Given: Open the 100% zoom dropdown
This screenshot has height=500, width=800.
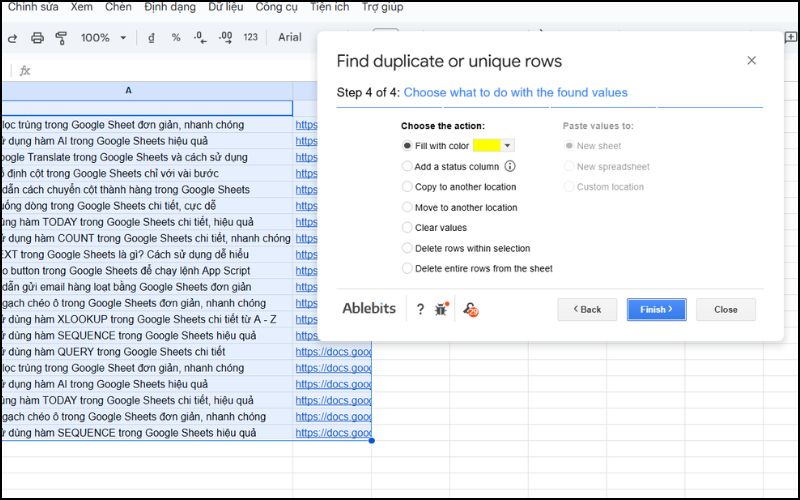Looking at the screenshot, I should point(104,38).
